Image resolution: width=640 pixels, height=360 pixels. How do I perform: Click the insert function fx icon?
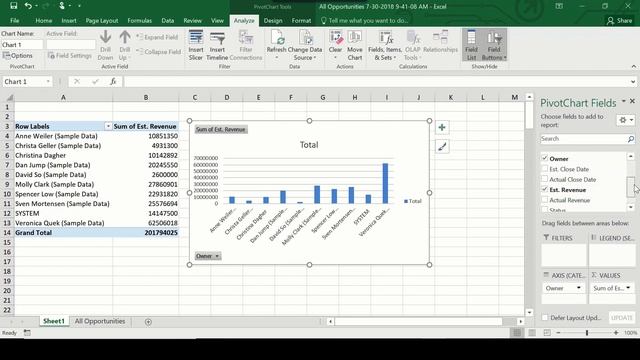(x=113, y=82)
